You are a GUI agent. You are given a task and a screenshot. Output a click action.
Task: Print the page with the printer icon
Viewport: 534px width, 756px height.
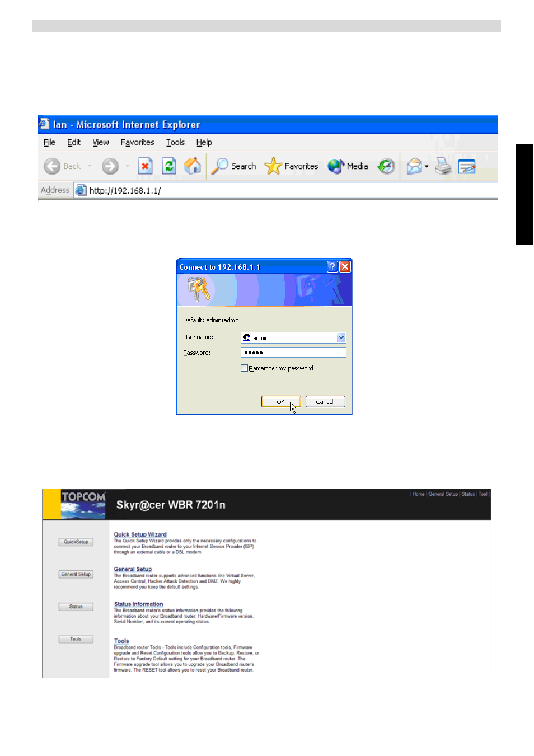pos(443,166)
